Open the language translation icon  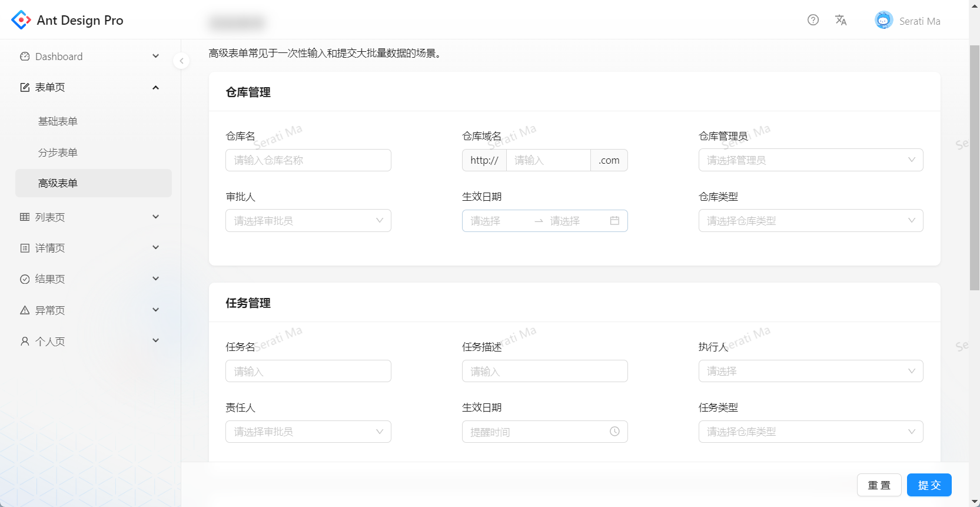click(x=841, y=20)
